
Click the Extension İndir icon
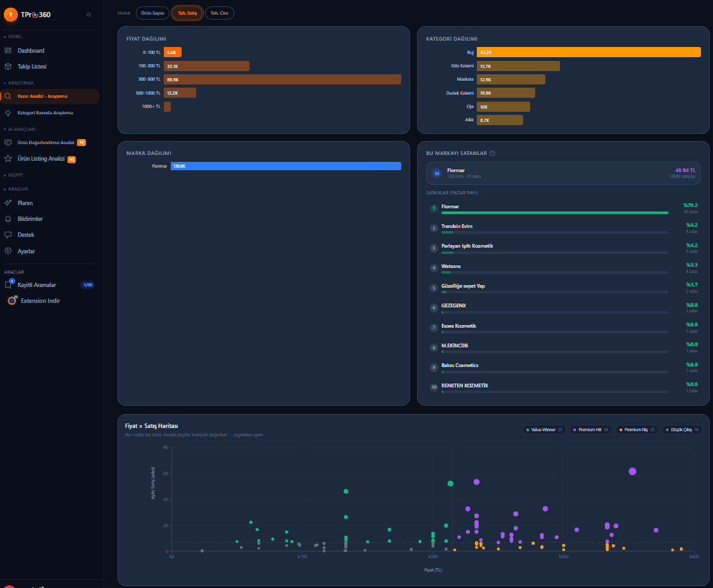click(12, 300)
